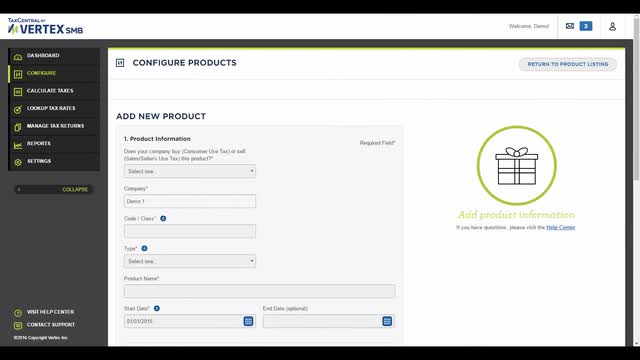Screen dimensions: 640x360
Task: Open the mail envelope icon in header
Action: [570, 26]
